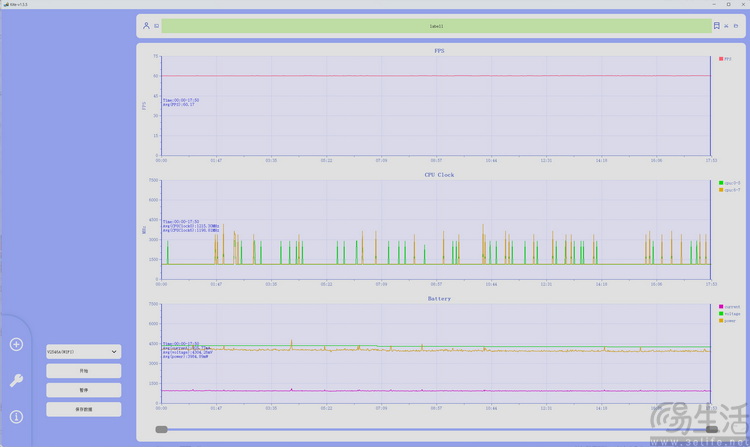Toggle the cpu6-7 legend entry

(x=728, y=190)
